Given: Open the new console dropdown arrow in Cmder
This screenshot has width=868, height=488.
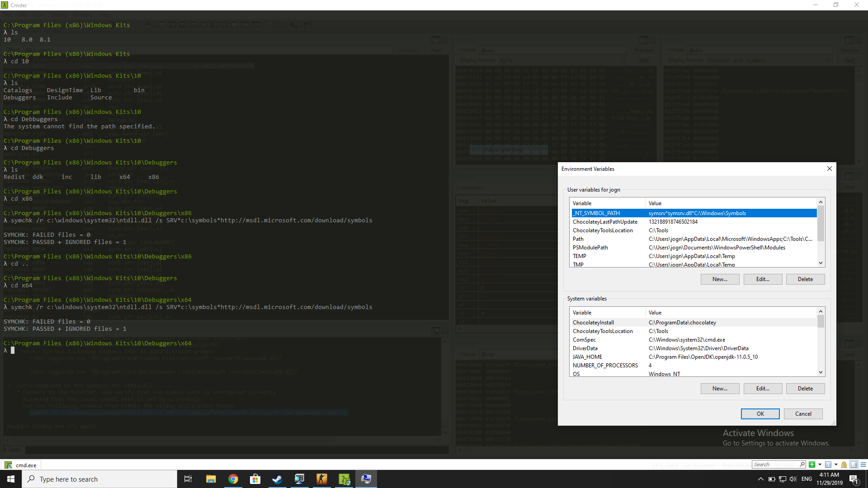Looking at the screenshot, I should (x=820, y=465).
